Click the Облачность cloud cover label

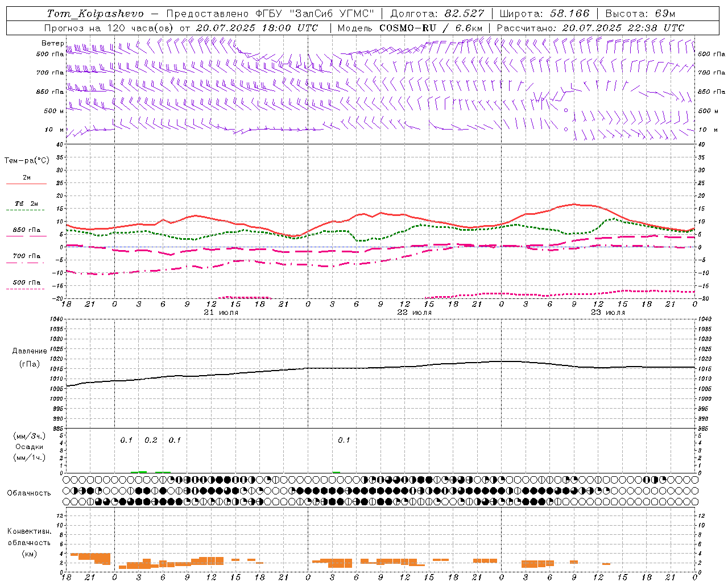tap(29, 493)
